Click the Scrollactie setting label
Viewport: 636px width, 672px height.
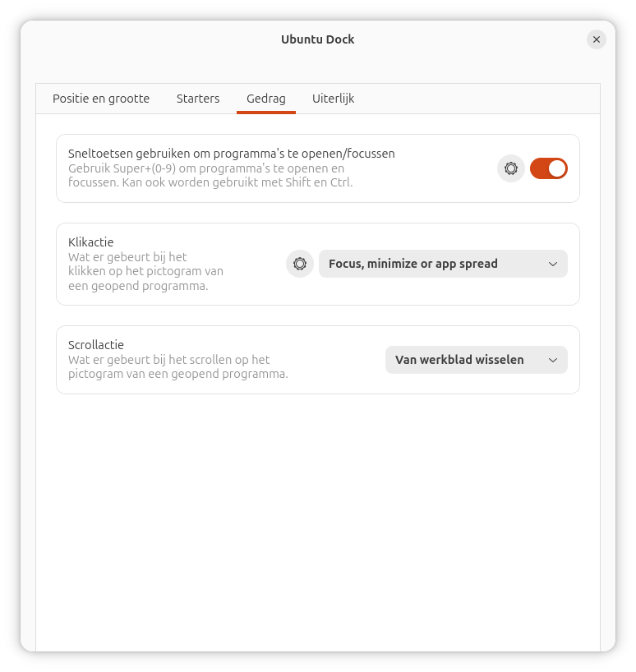pos(96,345)
